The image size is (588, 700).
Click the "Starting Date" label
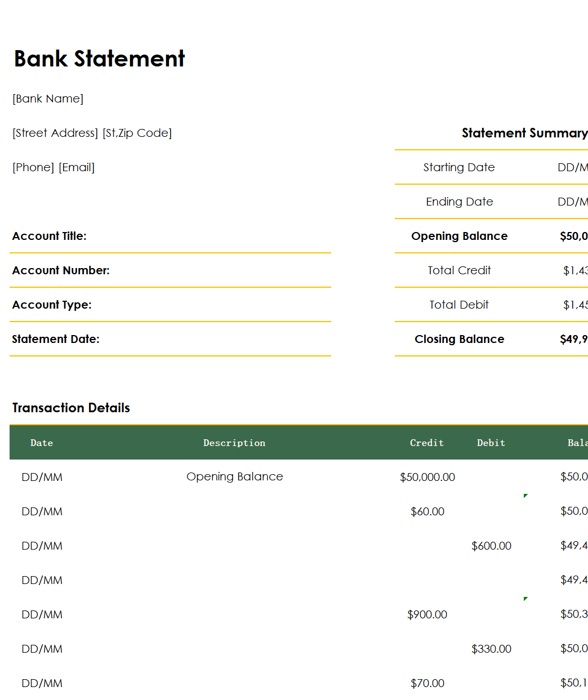tap(459, 167)
